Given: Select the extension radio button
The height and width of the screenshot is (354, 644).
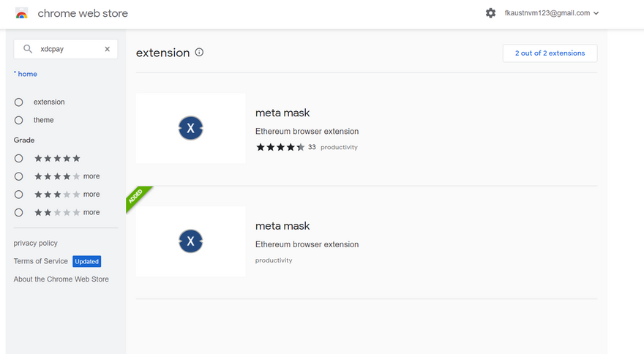Looking at the screenshot, I should point(19,102).
